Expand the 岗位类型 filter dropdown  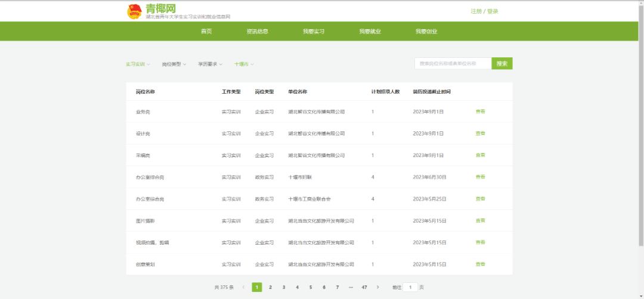click(174, 64)
